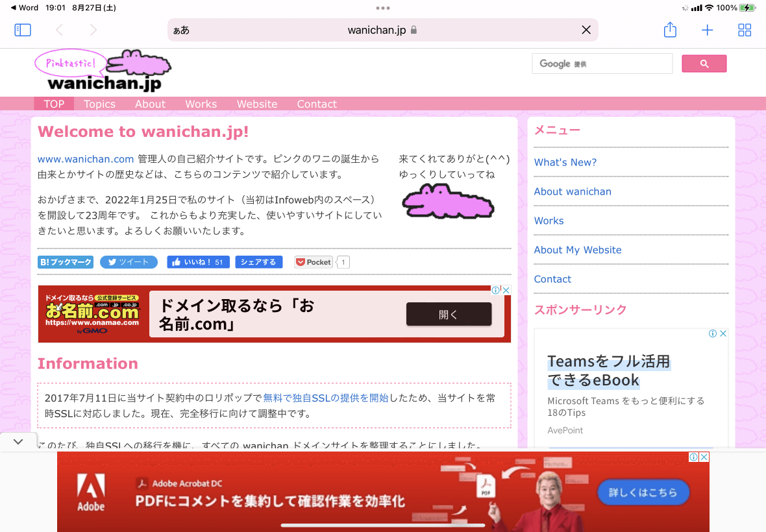
Task: Open the About My Website sidebar link
Action: 578,250
